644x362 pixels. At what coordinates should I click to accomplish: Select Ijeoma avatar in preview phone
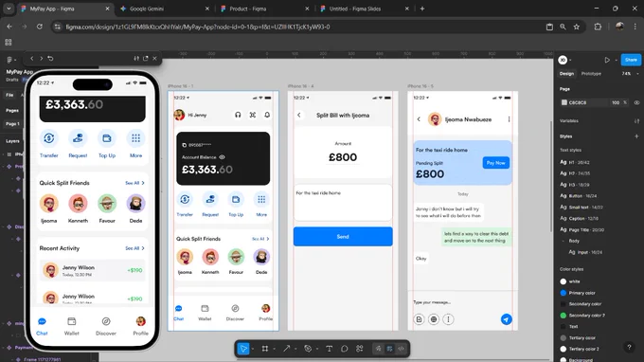pyautogui.click(x=49, y=204)
